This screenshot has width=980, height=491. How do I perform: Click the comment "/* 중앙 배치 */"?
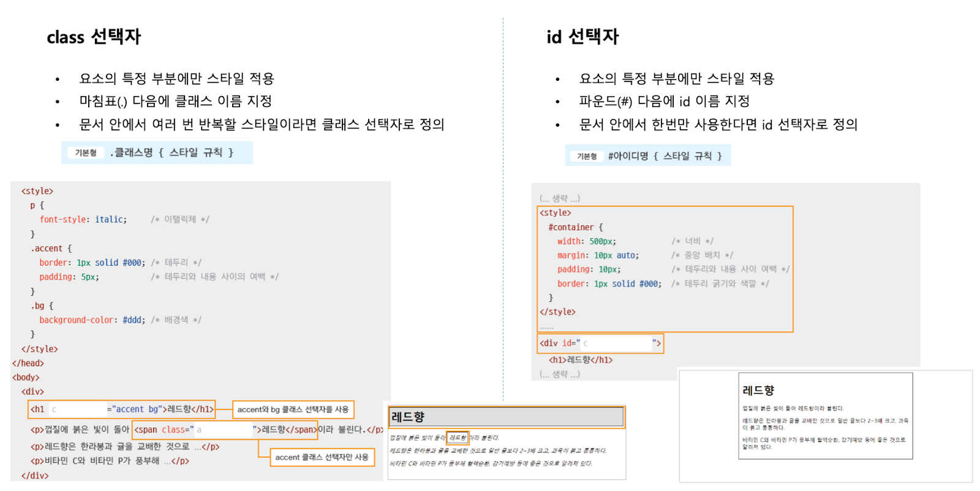[x=703, y=255]
